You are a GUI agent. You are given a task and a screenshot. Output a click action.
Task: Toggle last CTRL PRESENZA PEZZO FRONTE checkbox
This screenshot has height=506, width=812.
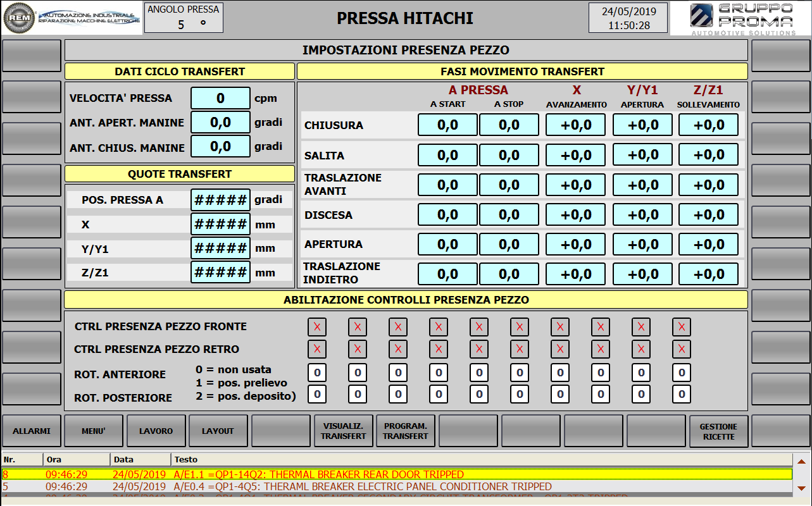682,327
